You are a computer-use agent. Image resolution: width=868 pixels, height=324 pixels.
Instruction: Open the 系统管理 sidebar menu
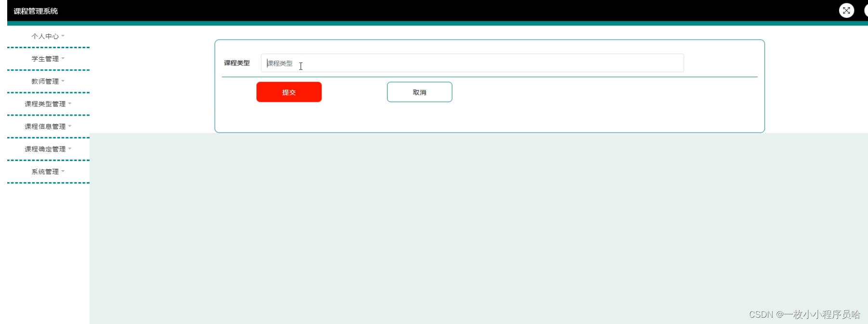[48, 172]
